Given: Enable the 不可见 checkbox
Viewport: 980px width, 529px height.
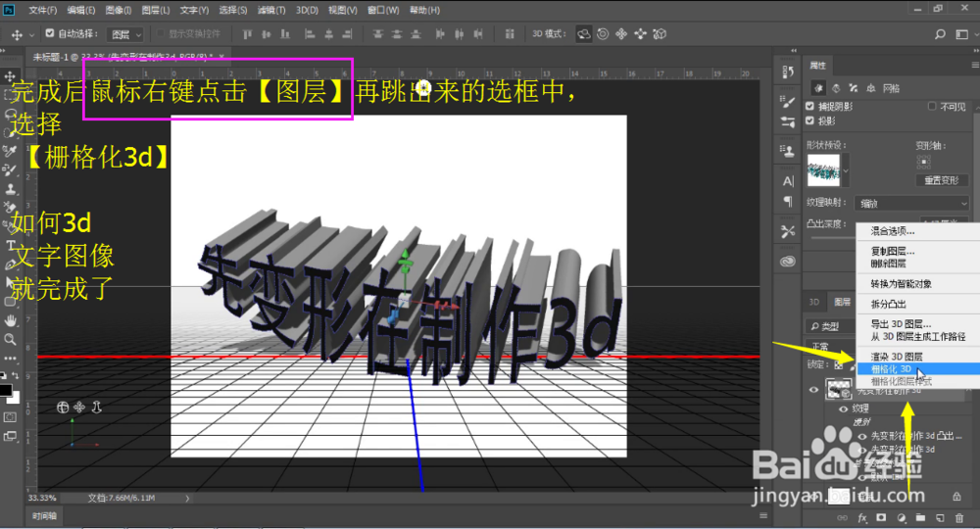Looking at the screenshot, I should [932, 106].
